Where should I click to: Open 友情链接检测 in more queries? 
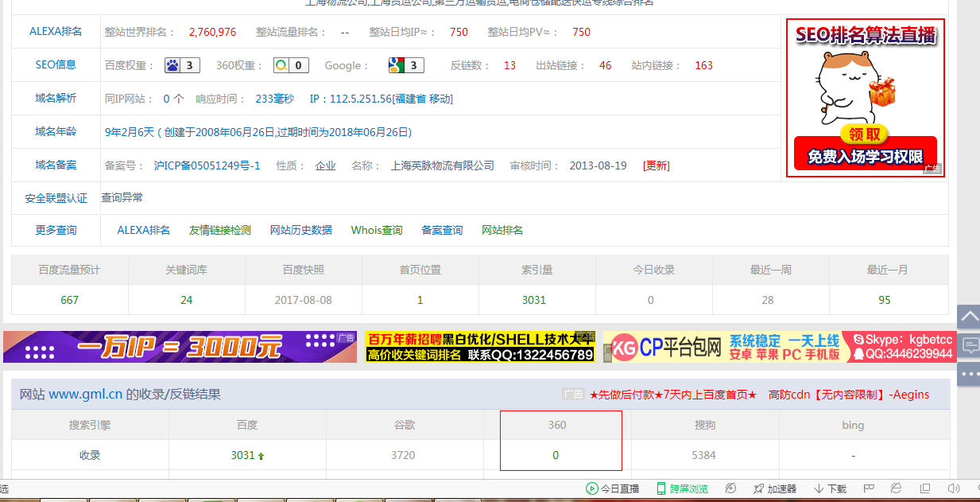pyautogui.click(x=220, y=230)
